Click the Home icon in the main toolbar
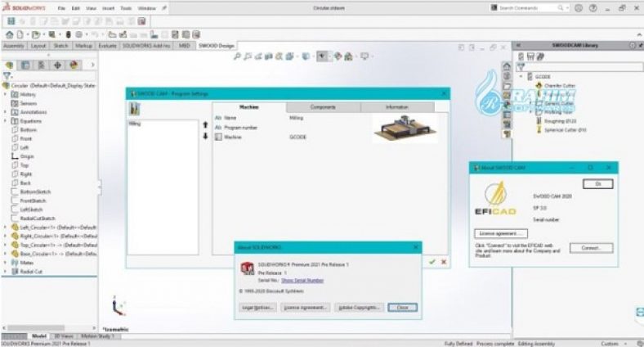This screenshot has width=644, height=347. pyautogui.click(x=10, y=34)
